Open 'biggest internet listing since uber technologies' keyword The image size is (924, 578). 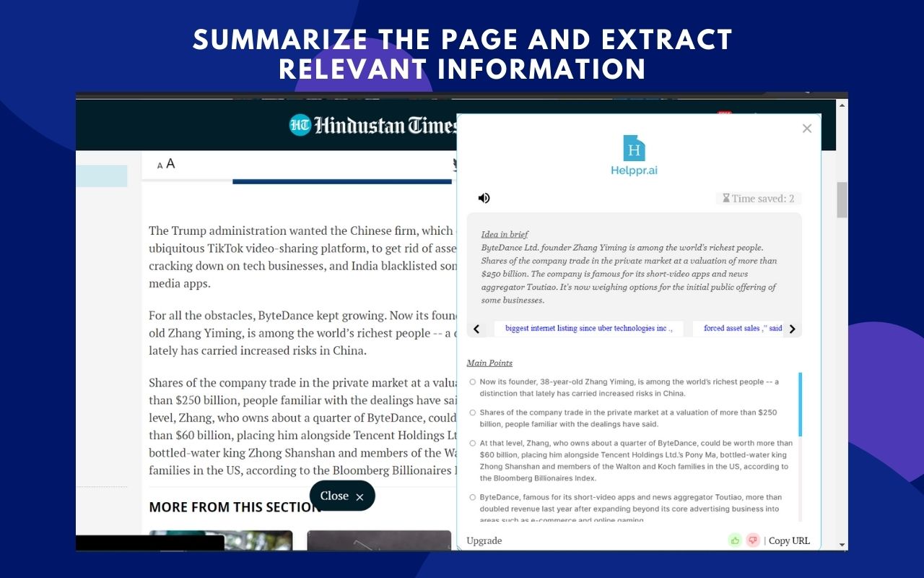tap(589, 328)
